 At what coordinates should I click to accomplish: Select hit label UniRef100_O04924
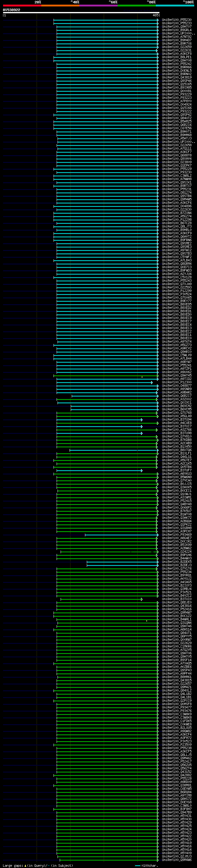176,104
